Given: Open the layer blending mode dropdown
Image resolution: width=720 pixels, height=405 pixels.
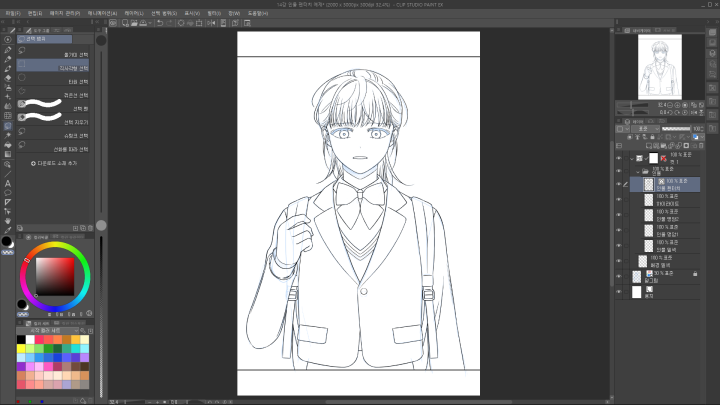Looking at the screenshot, I should coord(646,129).
